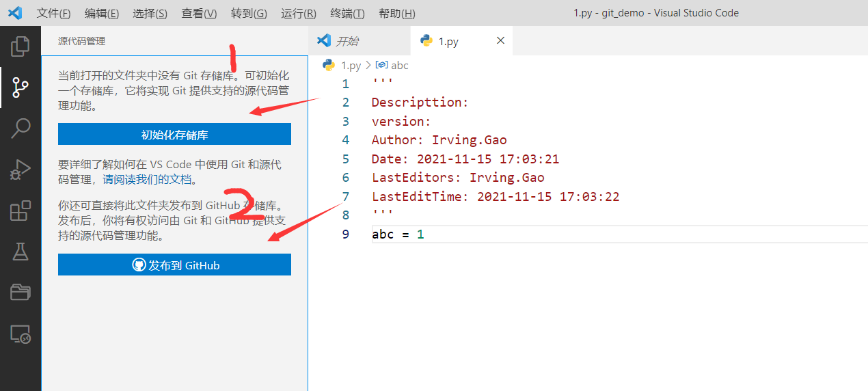Click the 源代码管理 panel title
The image size is (868, 391).
(82, 41)
